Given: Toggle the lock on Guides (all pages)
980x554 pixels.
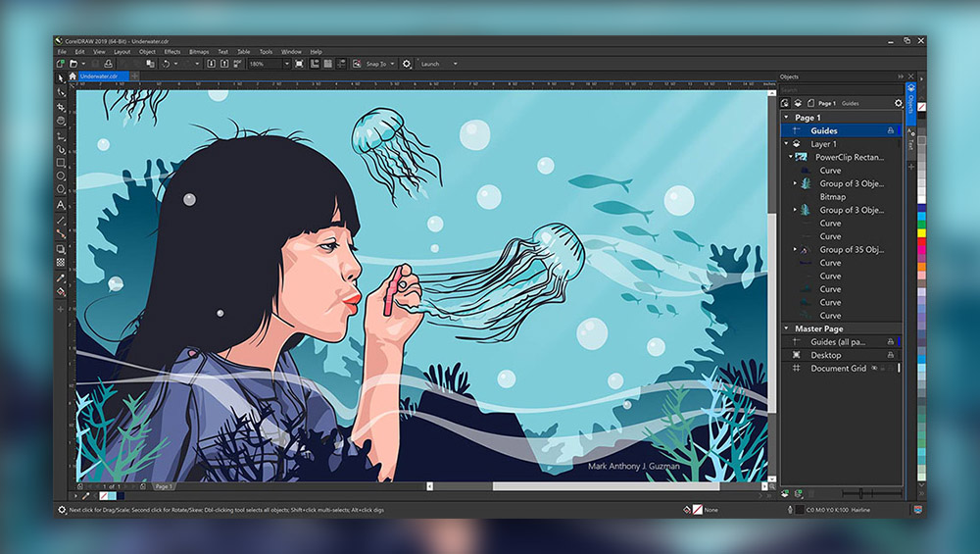Looking at the screenshot, I should [x=890, y=342].
